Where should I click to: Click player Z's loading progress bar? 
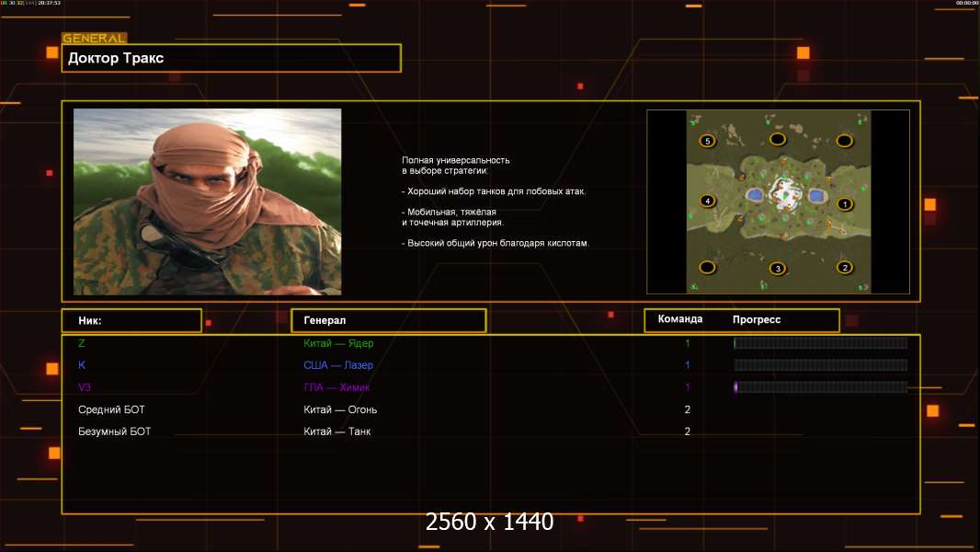click(x=820, y=343)
